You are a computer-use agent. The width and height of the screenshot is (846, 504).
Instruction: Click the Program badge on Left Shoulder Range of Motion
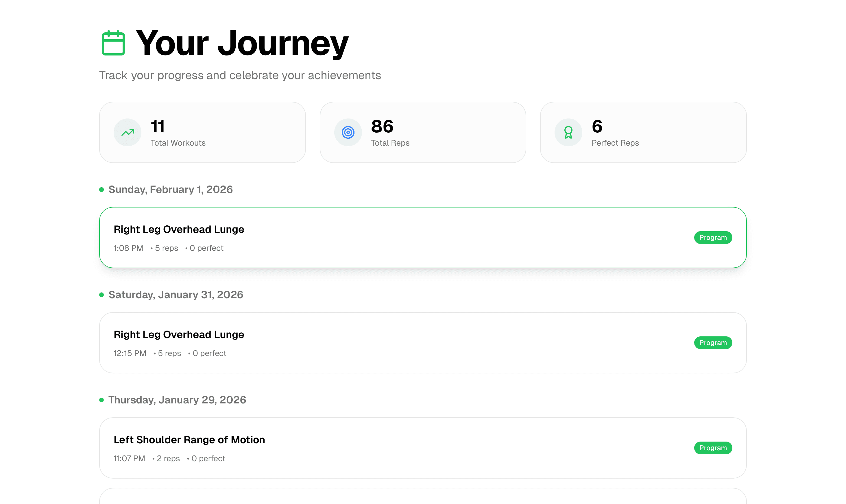tap(712, 448)
